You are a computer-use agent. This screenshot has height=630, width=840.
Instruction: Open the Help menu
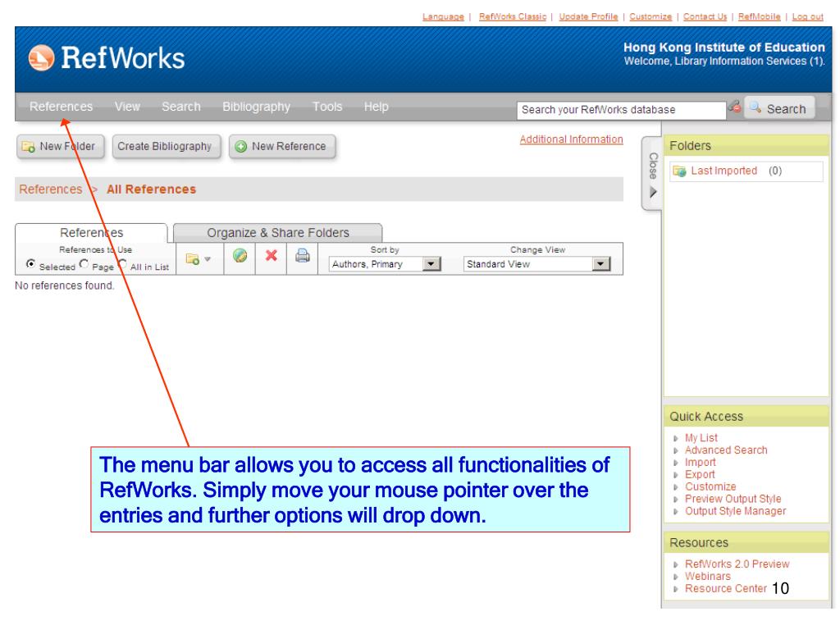click(376, 107)
